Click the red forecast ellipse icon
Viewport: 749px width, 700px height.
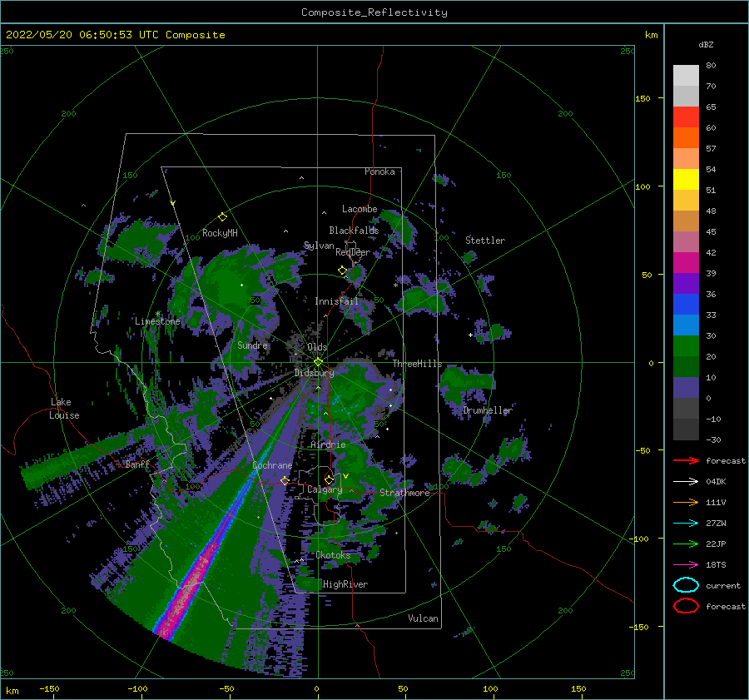pyautogui.click(x=686, y=606)
